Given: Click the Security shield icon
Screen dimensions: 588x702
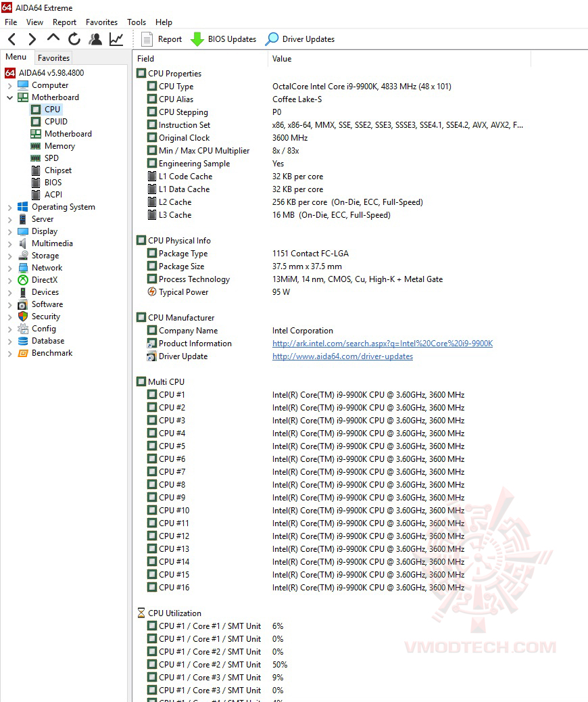Looking at the screenshot, I should coord(23,317).
